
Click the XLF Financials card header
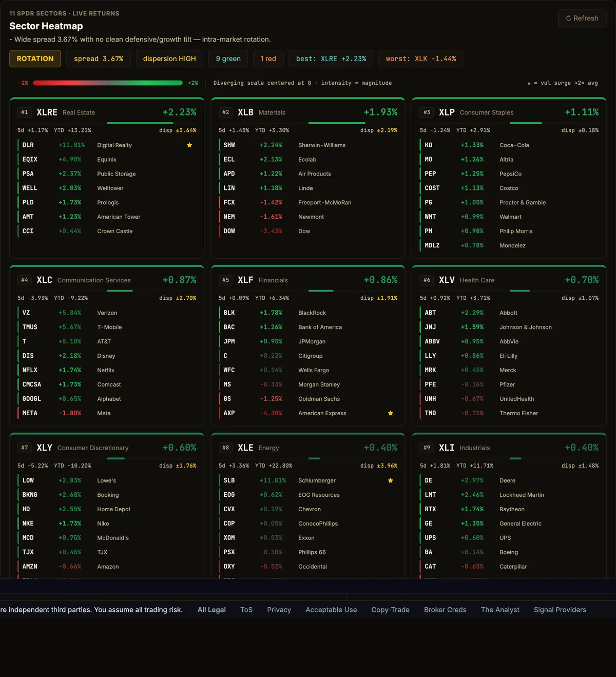click(308, 280)
